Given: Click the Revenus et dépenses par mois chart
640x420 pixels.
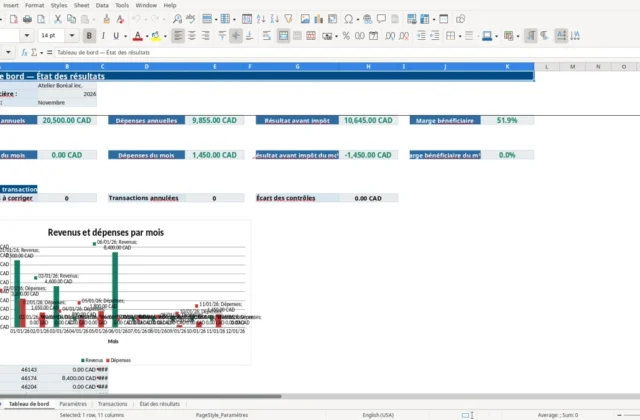Looking at the screenshot, I should 124,292.
